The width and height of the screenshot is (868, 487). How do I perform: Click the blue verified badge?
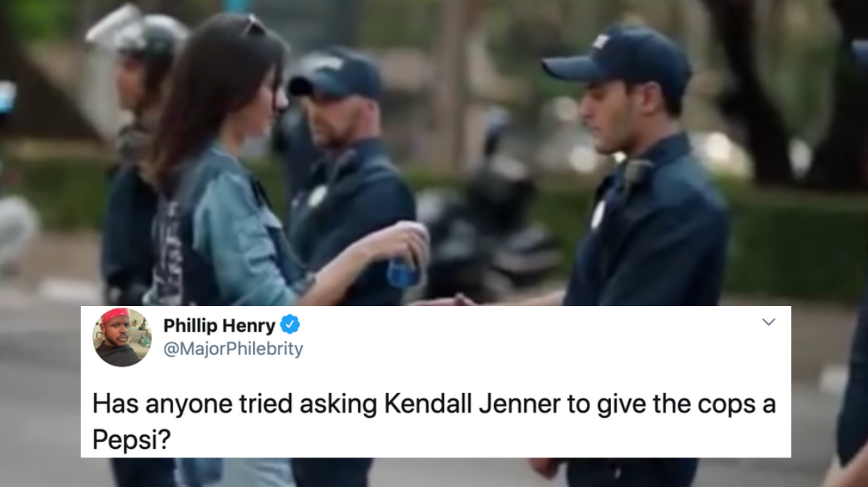coord(290,325)
